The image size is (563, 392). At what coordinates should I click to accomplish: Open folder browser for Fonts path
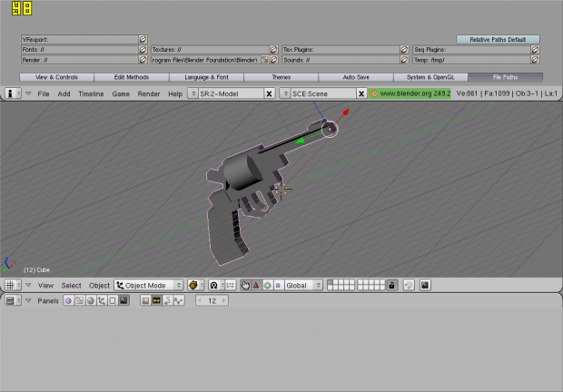[x=143, y=50]
